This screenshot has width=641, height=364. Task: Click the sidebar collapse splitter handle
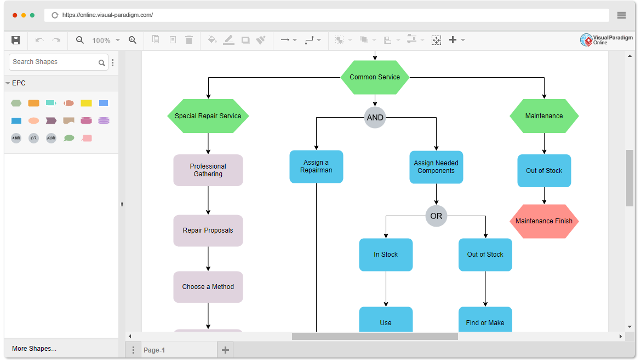click(122, 204)
